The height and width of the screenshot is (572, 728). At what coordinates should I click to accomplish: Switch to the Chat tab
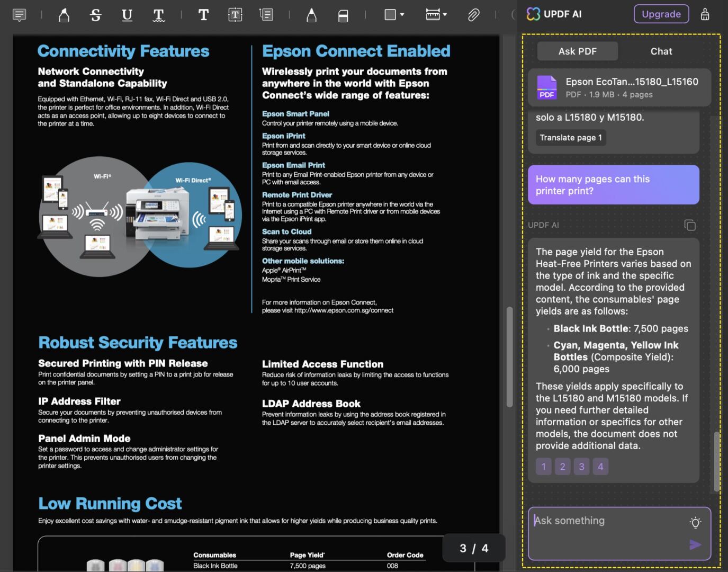coord(661,51)
